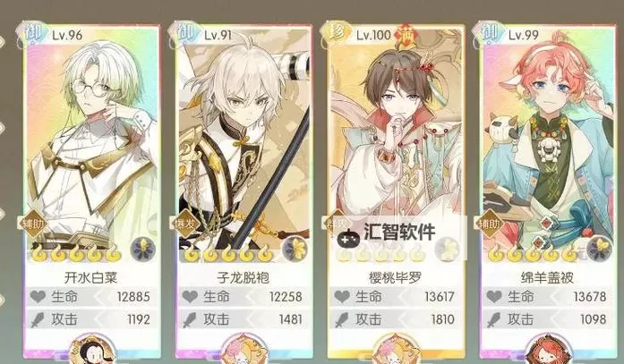Open the 子龙脱袍 character card portrait
The height and width of the screenshot is (364, 624).
pos(244,145)
